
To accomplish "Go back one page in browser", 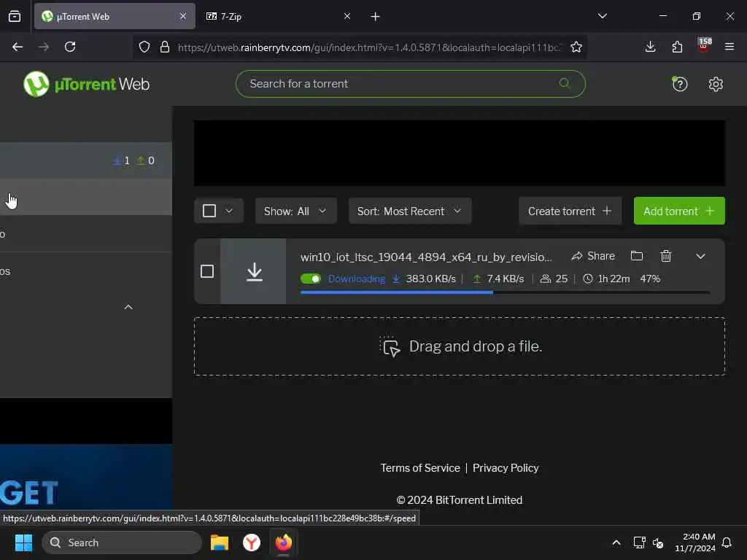I will click(x=18, y=47).
